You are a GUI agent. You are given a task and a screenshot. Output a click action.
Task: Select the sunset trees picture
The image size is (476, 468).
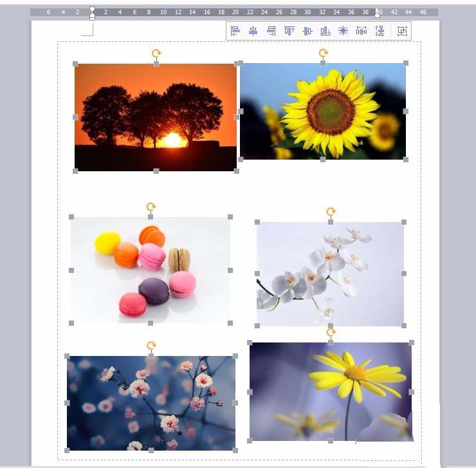[x=156, y=117]
